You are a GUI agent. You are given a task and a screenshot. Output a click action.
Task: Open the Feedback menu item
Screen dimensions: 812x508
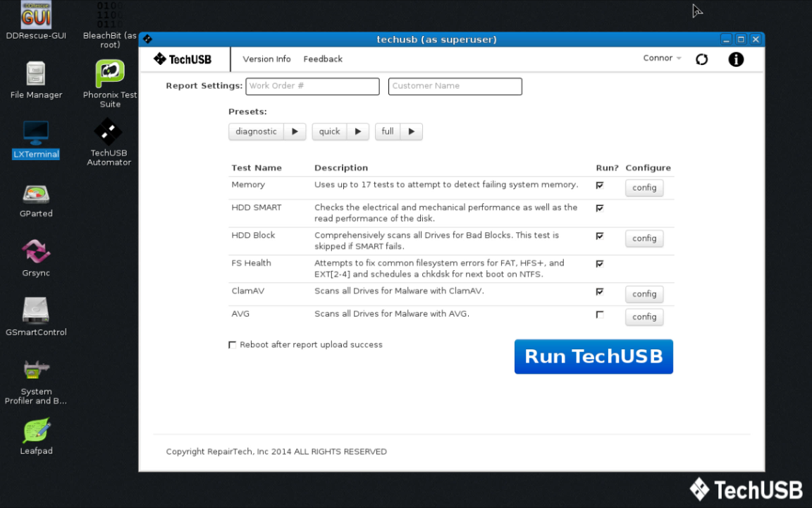[x=323, y=59]
